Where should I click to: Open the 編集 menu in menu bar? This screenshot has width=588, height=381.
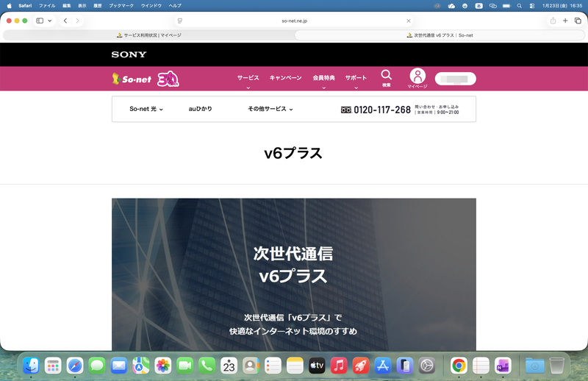tap(66, 6)
